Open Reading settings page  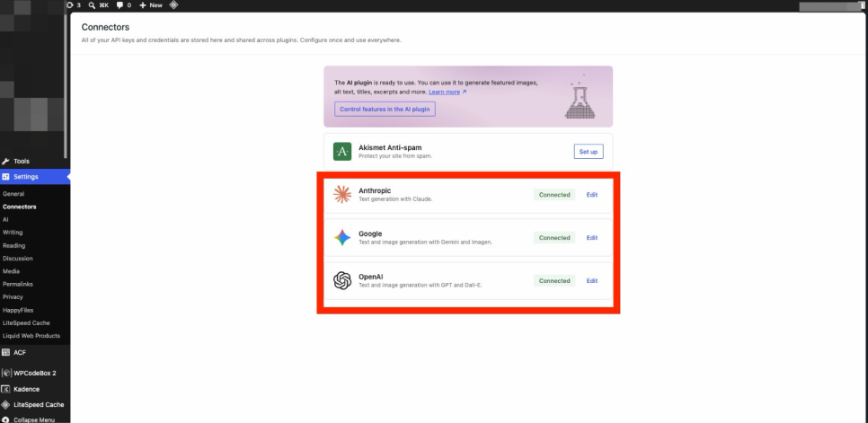click(x=13, y=245)
